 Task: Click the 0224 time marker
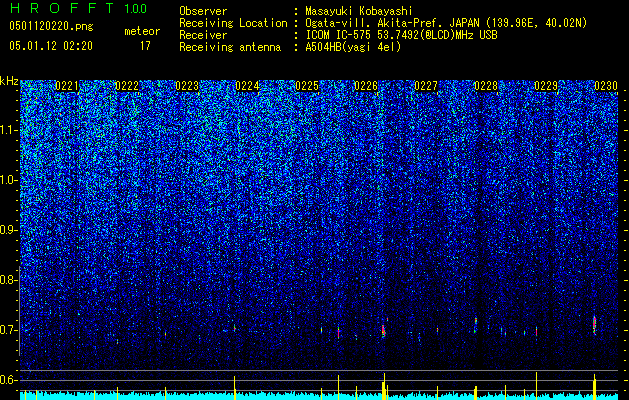point(247,86)
